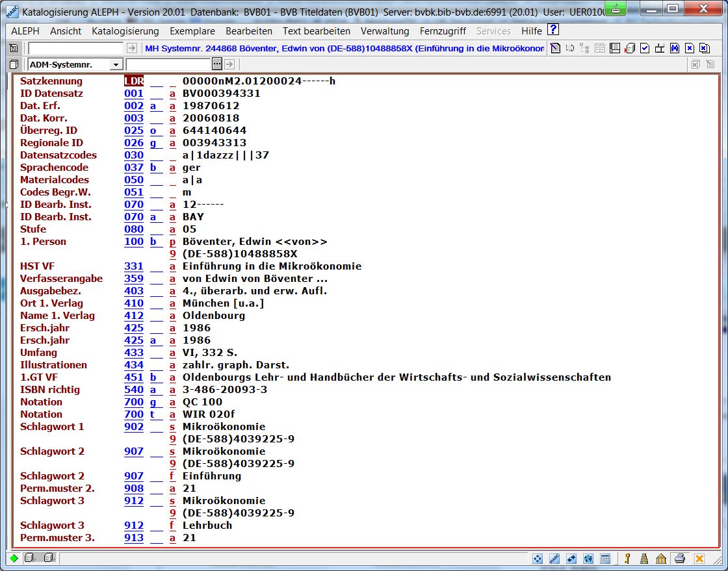Click the library building icon in status bar
This screenshot has width=728, height=571.
pos(661,559)
